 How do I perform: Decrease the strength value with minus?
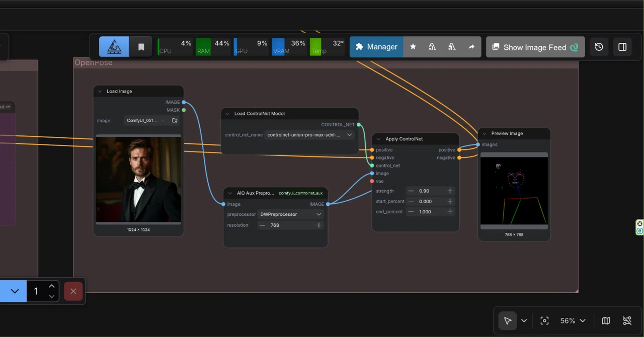coord(411,191)
